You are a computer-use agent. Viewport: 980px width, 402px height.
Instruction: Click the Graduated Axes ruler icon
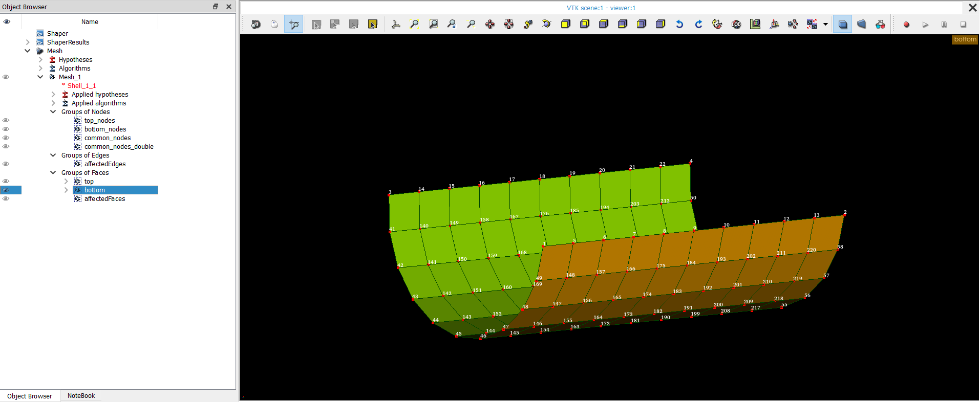(x=755, y=24)
